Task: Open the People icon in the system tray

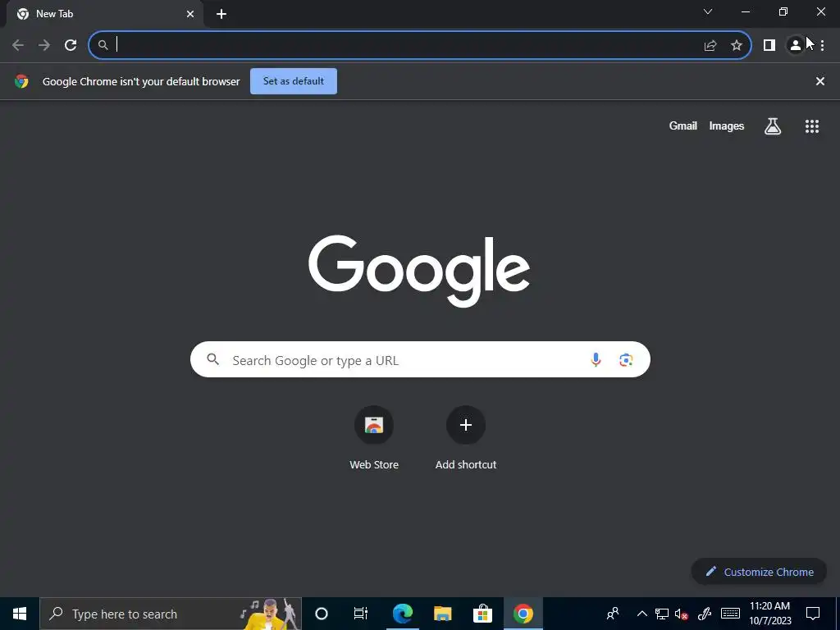Action: click(x=613, y=614)
